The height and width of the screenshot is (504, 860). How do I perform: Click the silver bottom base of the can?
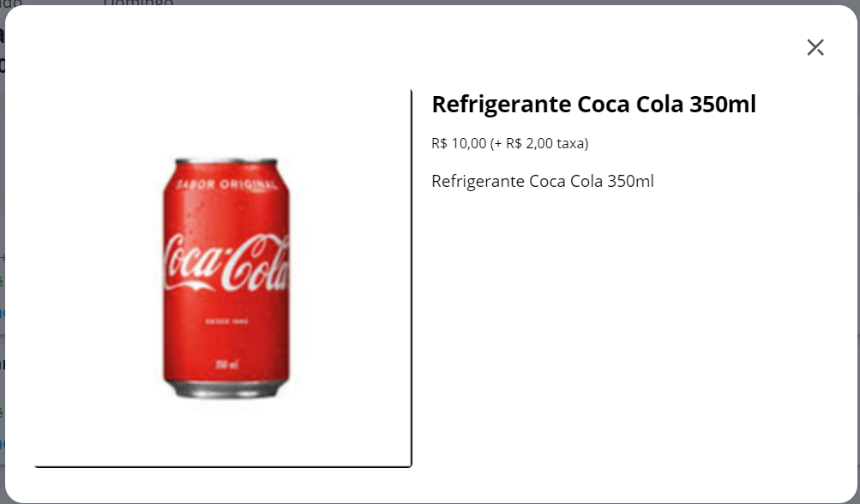click(x=226, y=389)
